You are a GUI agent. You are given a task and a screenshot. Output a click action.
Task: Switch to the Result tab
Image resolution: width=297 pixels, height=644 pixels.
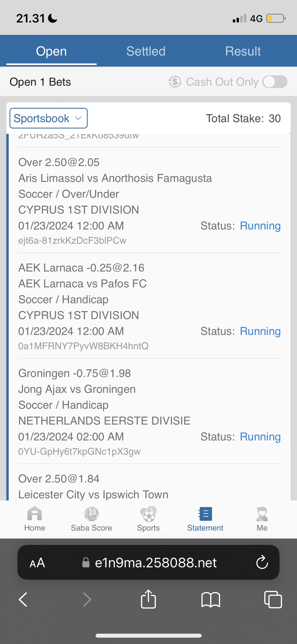[x=243, y=51]
